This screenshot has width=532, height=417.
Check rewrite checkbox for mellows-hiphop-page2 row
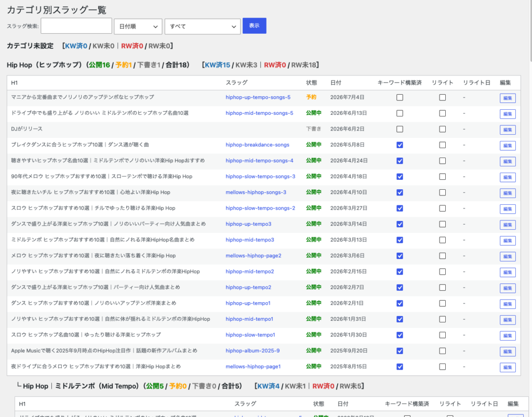(443, 256)
